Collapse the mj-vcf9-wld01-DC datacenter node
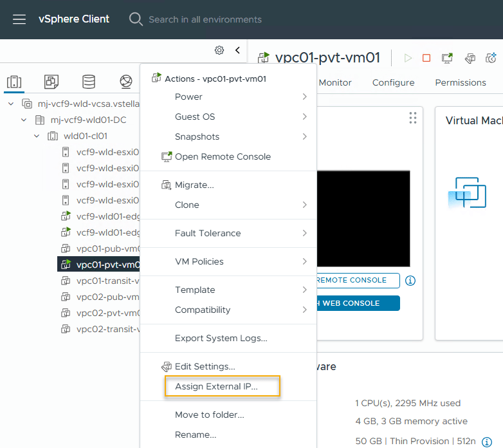 point(24,120)
